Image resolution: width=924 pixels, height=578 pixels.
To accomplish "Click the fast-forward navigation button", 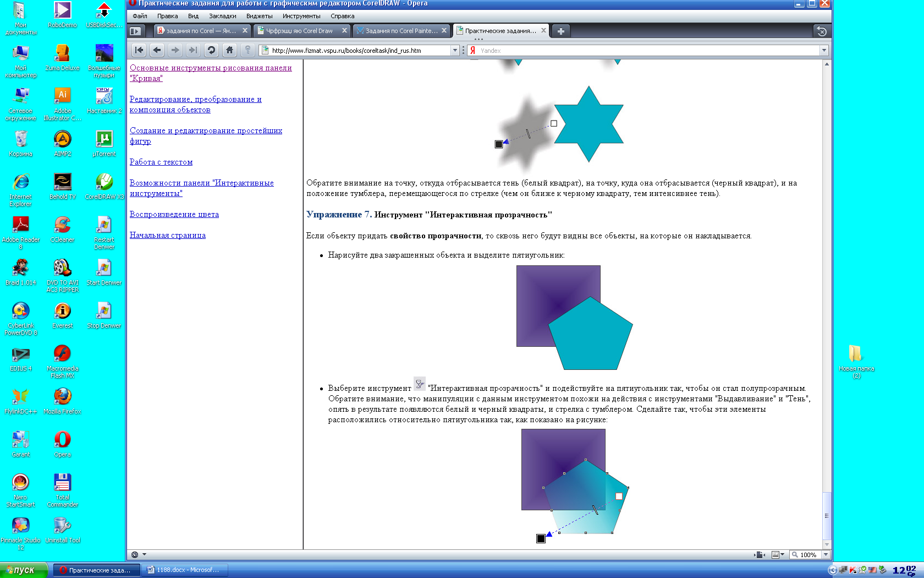I will (x=193, y=50).
